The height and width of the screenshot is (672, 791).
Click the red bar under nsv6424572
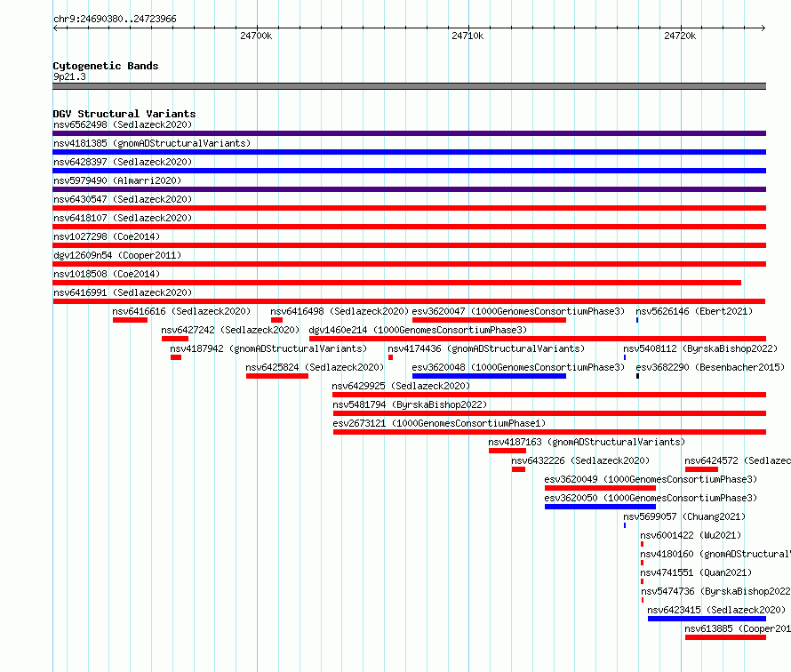[701, 469]
